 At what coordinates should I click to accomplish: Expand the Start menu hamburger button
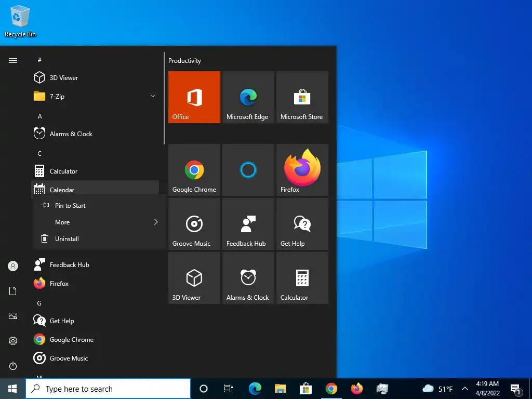tap(13, 60)
